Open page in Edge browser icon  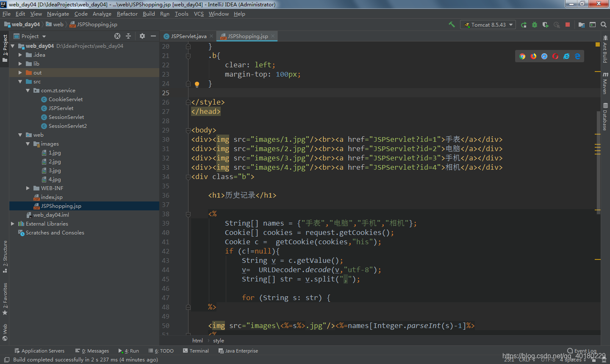[x=577, y=56]
